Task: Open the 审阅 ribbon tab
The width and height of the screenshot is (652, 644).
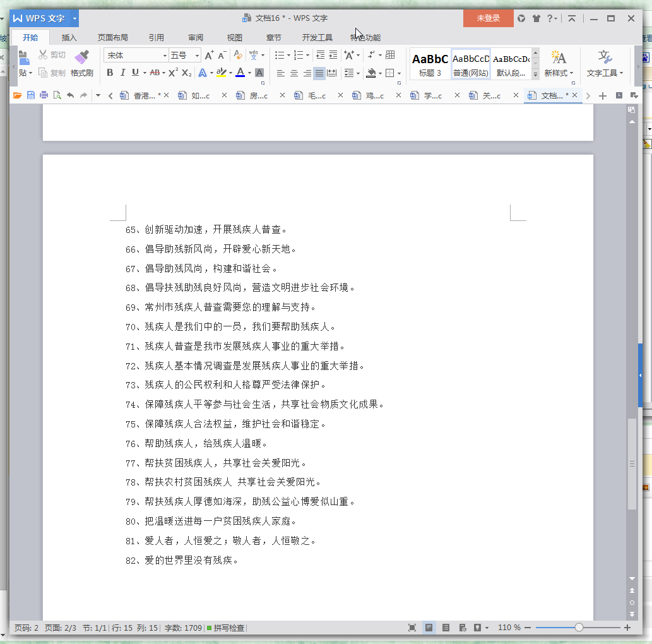Action: (x=196, y=37)
